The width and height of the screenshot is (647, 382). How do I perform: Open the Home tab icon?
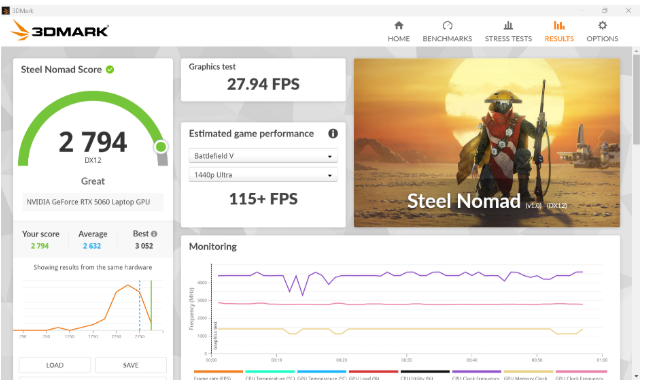[399, 26]
